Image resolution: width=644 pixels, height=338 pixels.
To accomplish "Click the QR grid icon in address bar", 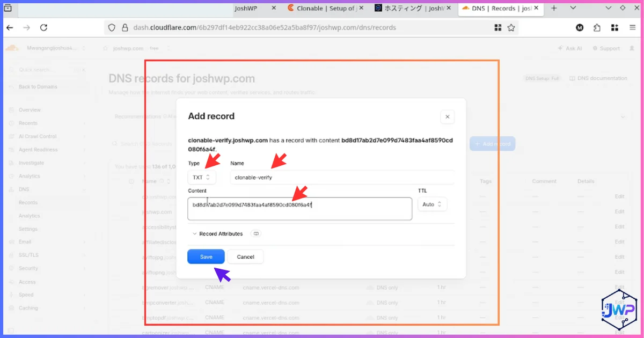I will [498, 27].
